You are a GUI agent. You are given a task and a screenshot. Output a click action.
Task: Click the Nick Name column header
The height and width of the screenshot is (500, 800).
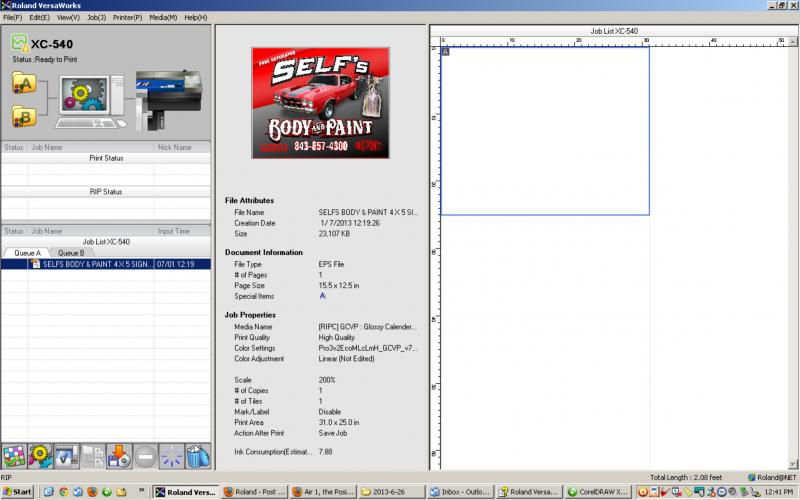[x=182, y=147]
